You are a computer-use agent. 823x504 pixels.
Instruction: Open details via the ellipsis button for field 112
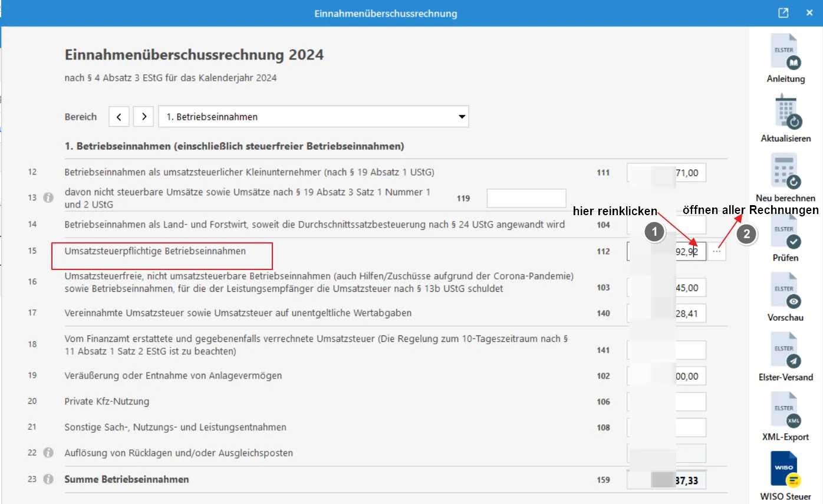point(717,251)
